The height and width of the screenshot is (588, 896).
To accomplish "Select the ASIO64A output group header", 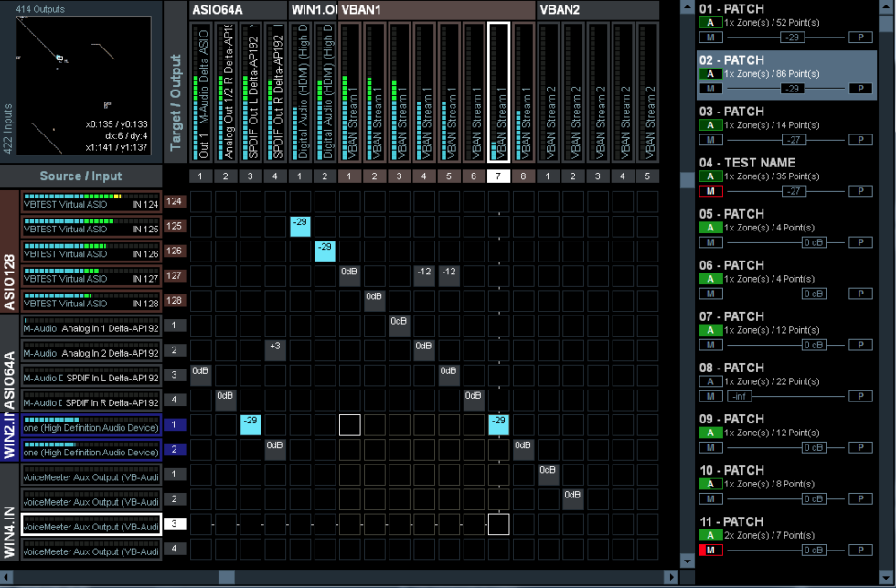I will point(239,10).
